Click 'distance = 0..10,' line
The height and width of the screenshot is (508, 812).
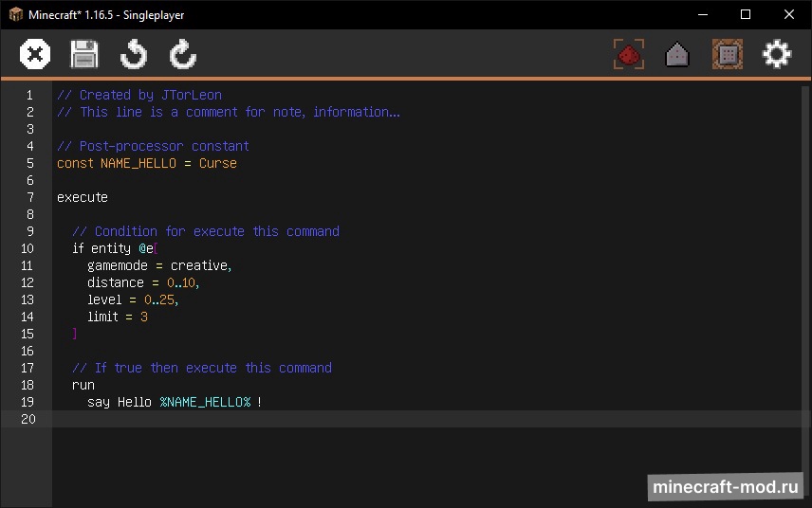coord(143,283)
